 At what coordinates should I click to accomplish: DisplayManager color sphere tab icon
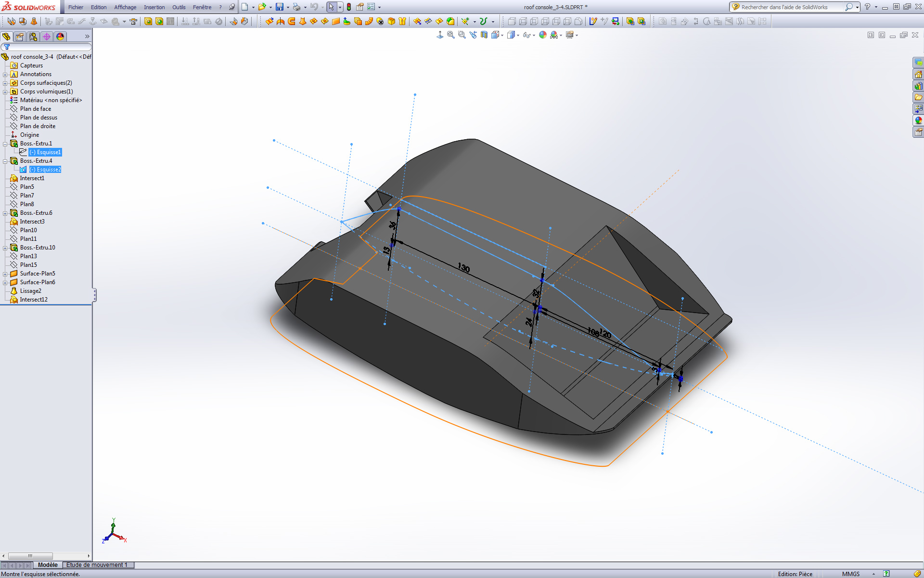(x=60, y=37)
